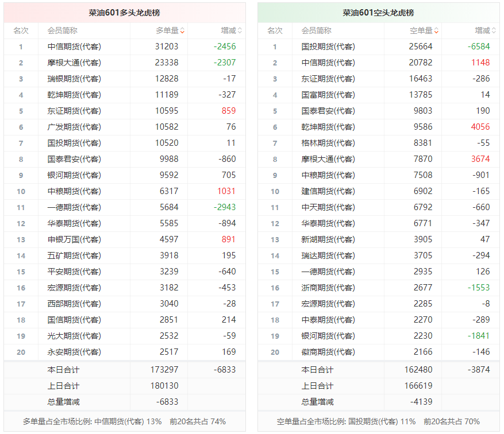504x434 pixels.
Task: Select 国富期货(代客) row name
Action: click(328, 95)
